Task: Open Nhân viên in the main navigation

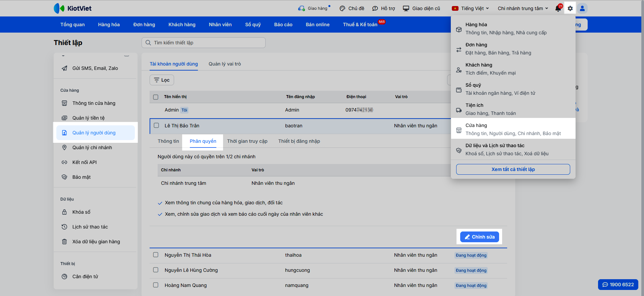Action: tap(220, 25)
